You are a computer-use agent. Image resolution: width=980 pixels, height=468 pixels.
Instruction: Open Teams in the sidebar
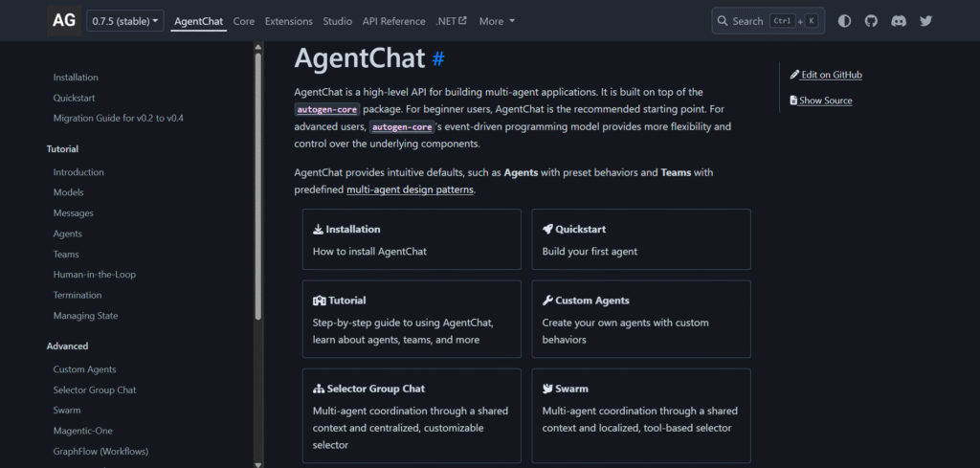(x=66, y=255)
